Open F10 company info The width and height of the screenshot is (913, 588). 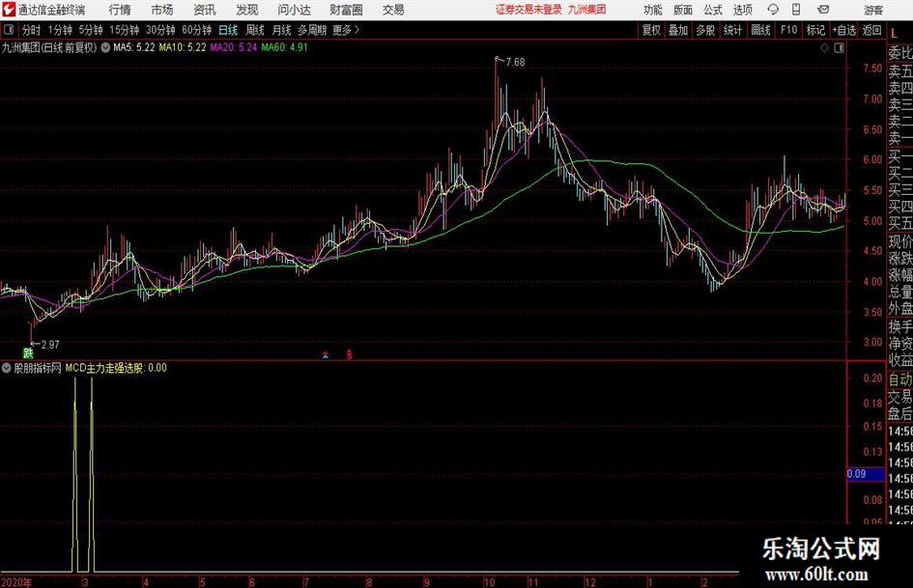tap(789, 30)
